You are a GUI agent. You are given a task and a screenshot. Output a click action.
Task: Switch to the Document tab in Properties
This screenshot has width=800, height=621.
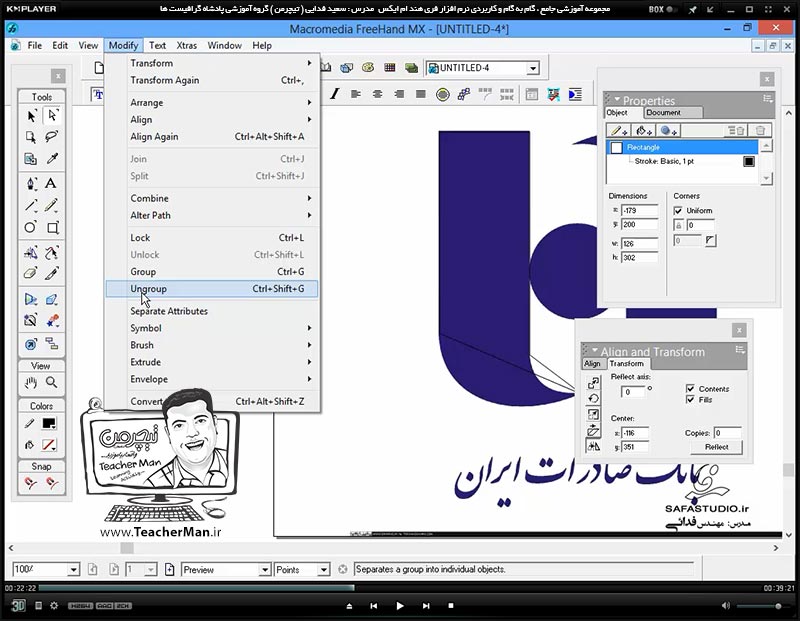click(x=663, y=113)
